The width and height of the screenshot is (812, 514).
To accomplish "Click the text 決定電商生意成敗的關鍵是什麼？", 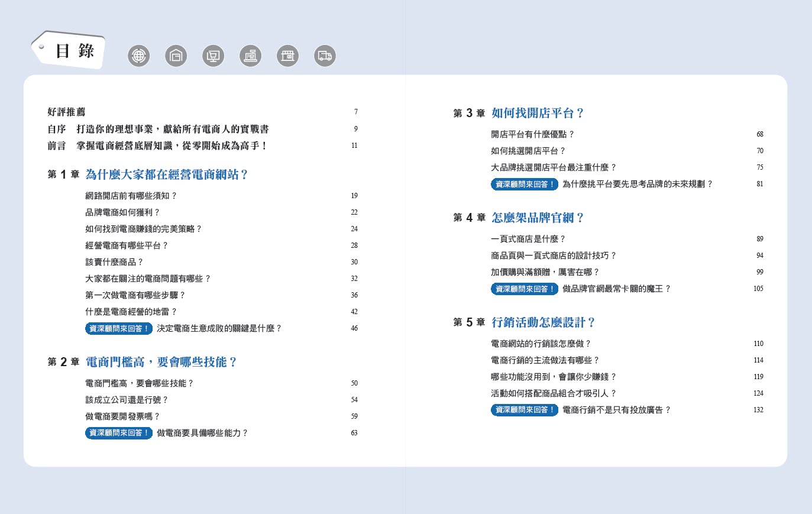I will click(219, 328).
